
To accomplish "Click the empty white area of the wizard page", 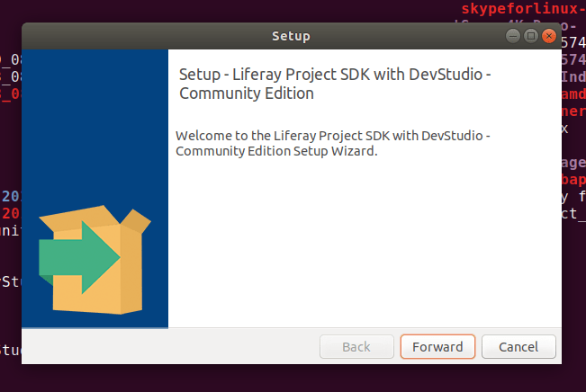I will 360,252.
